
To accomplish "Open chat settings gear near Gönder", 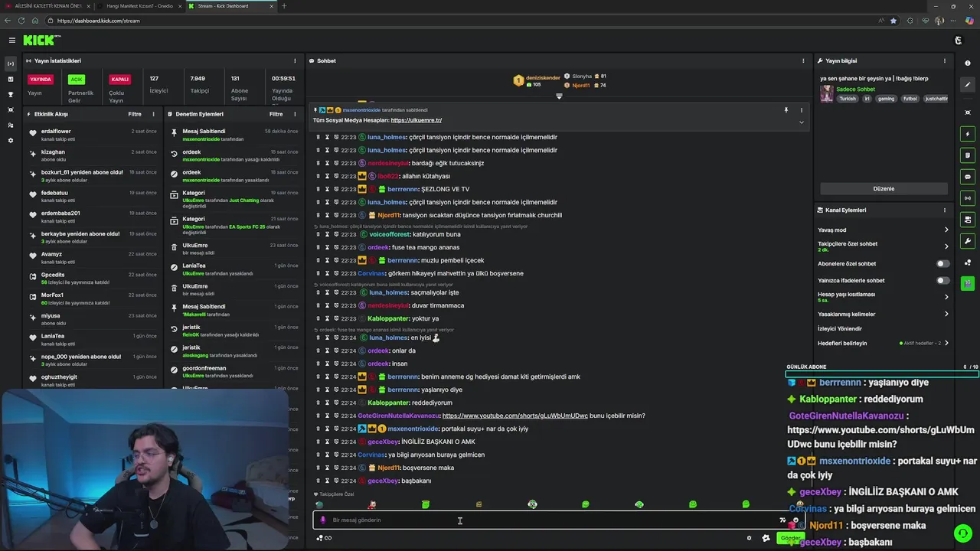I will pos(749,538).
